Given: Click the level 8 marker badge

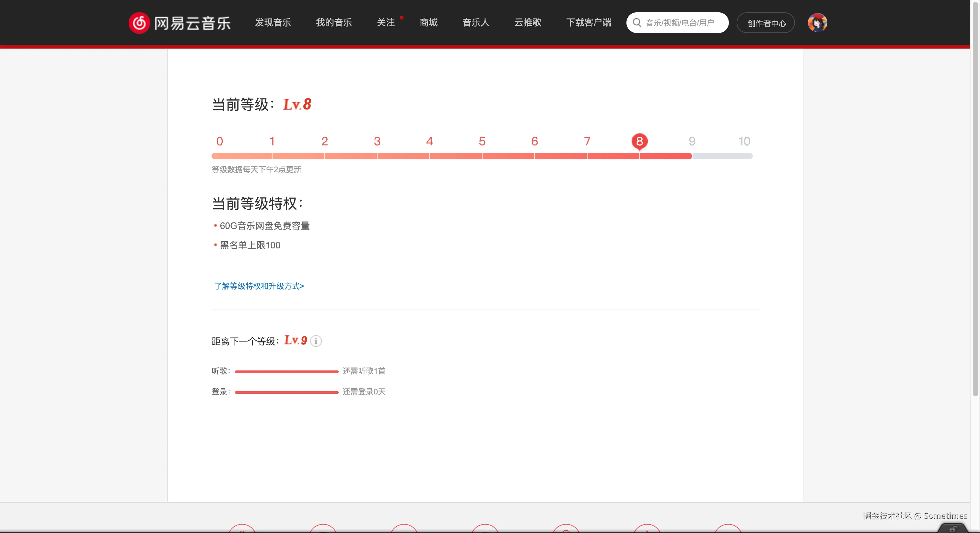Looking at the screenshot, I should point(639,142).
